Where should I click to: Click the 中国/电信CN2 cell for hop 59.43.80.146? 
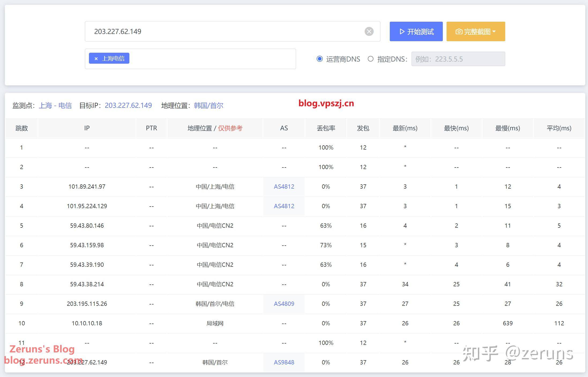pyautogui.click(x=215, y=226)
